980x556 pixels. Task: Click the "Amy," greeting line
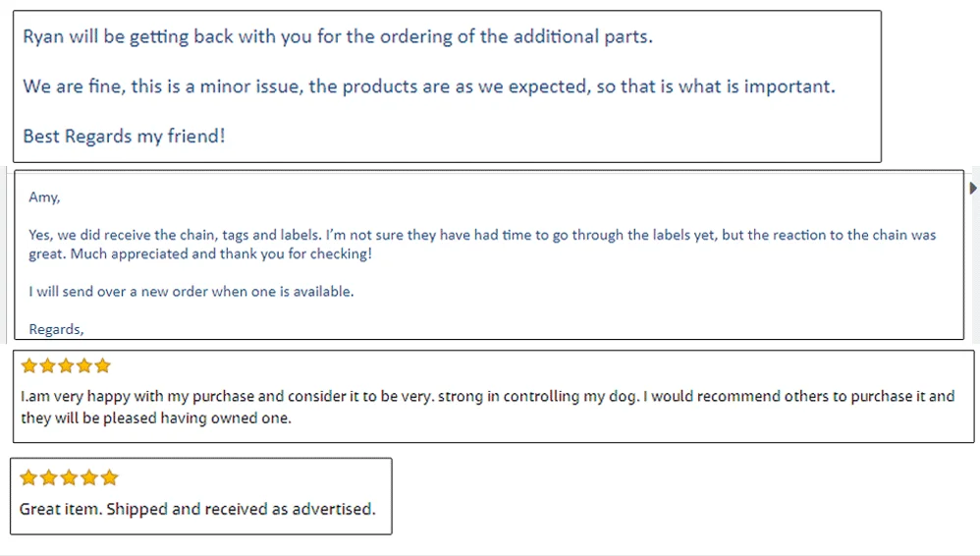44,197
